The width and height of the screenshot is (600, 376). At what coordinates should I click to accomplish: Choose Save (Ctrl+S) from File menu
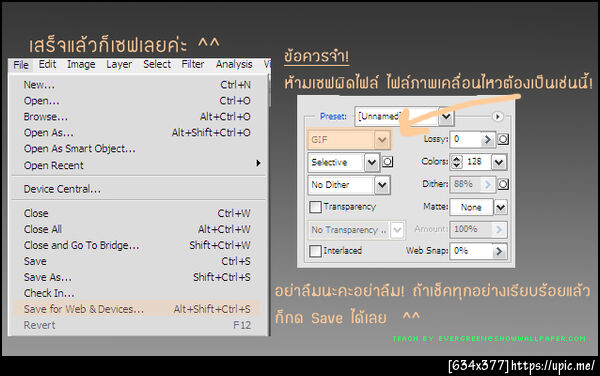tap(137, 261)
